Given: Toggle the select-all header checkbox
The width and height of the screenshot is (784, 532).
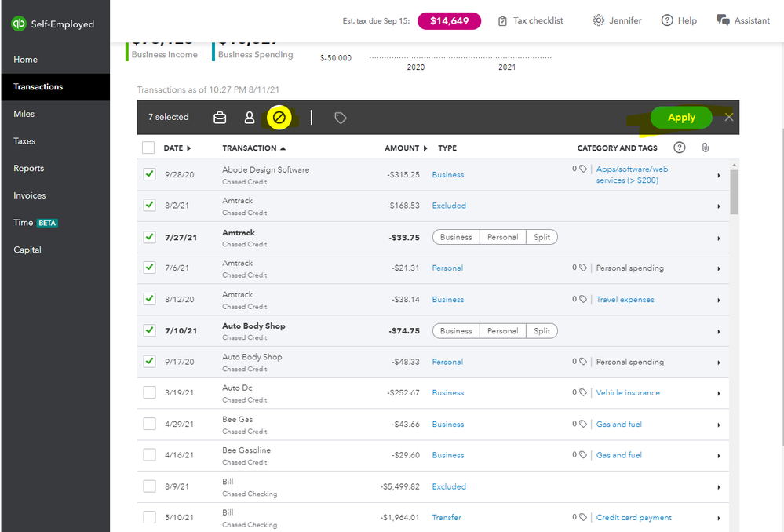Looking at the screenshot, I should (148, 148).
